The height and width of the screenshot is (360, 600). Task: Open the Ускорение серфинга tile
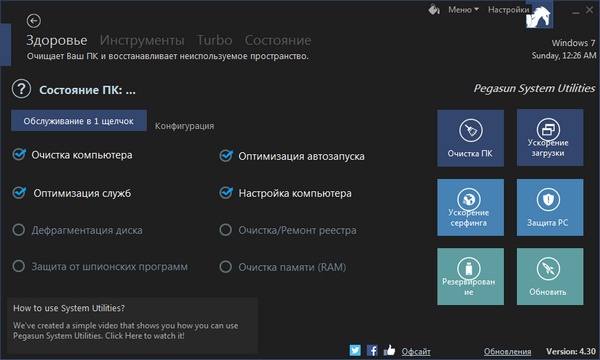[x=470, y=207]
